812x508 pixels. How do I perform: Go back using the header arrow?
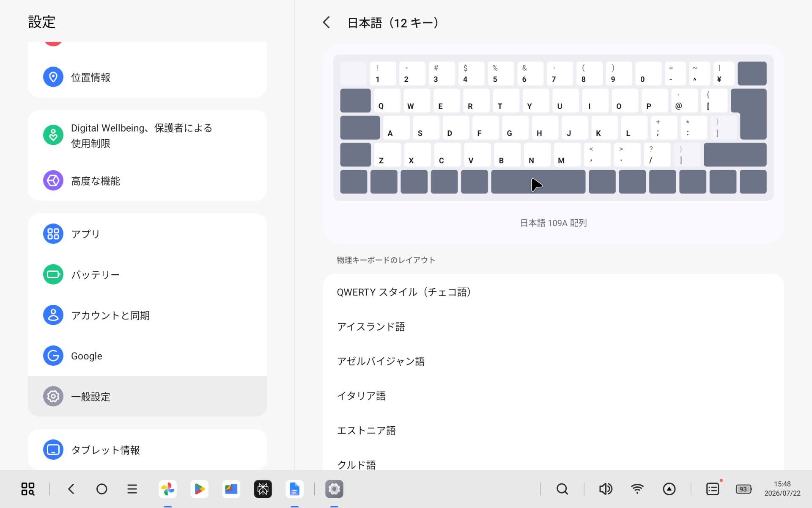tap(326, 22)
